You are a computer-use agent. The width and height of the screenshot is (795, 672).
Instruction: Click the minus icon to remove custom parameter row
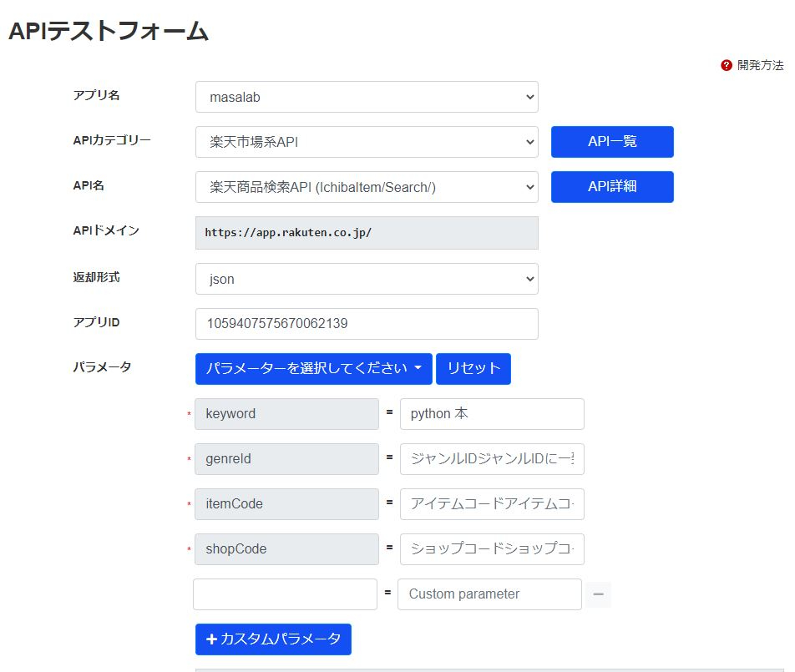click(600, 594)
